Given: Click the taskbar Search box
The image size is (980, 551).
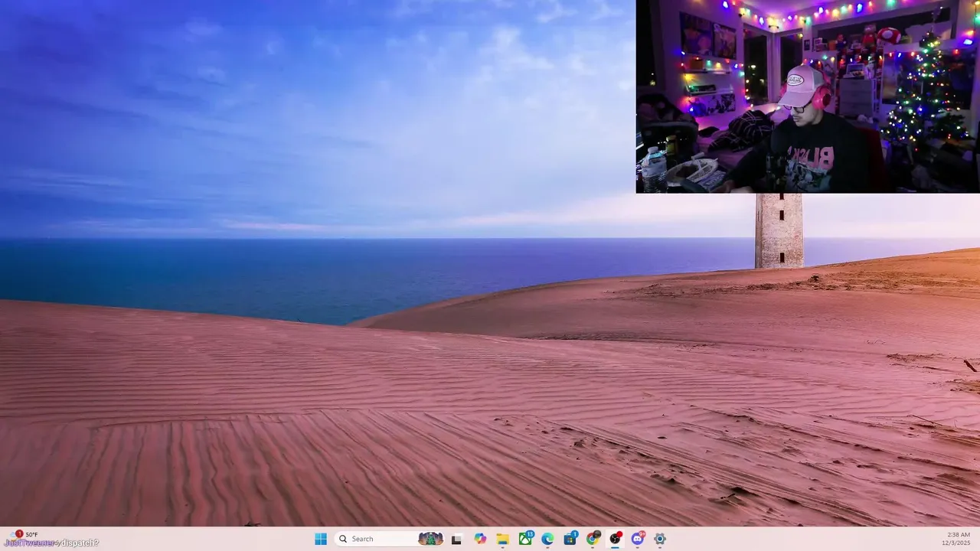Looking at the screenshot, I should click(x=389, y=539).
